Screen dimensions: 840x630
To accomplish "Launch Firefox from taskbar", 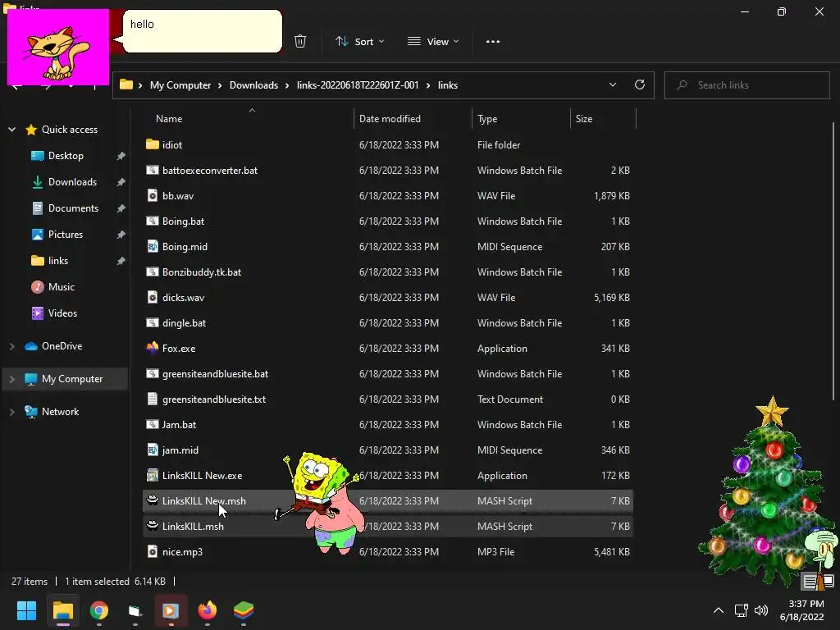I will pos(208,610).
